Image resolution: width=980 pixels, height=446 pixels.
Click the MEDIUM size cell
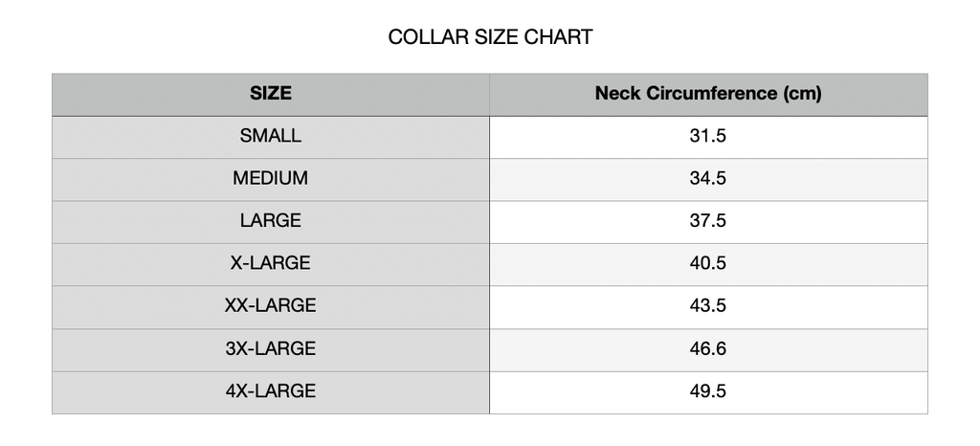click(271, 178)
